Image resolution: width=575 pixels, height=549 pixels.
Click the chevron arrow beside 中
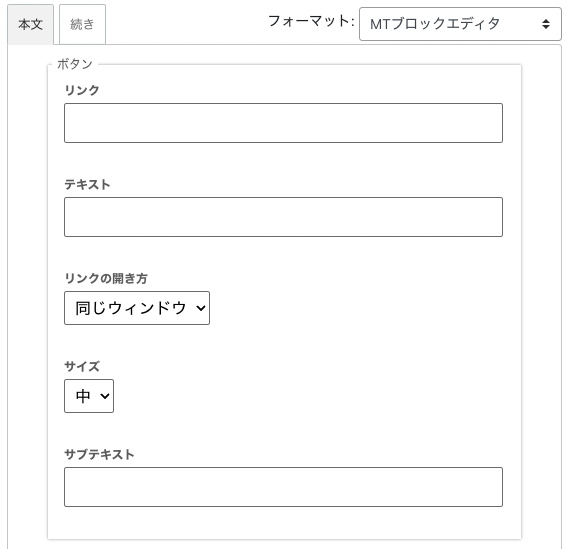(x=105, y=396)
